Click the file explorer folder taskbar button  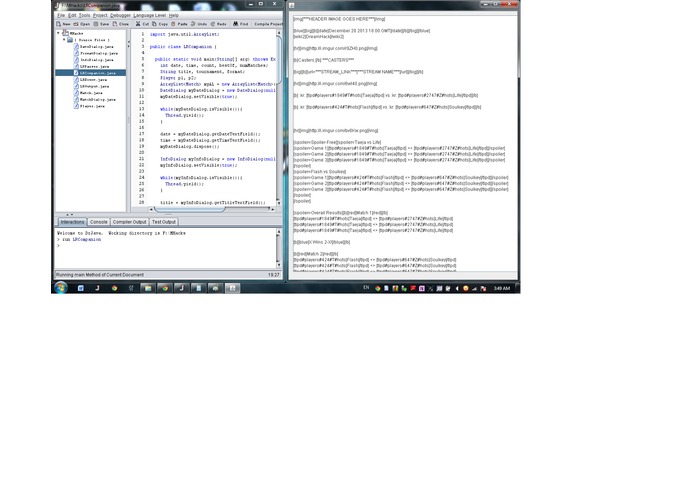148,288
